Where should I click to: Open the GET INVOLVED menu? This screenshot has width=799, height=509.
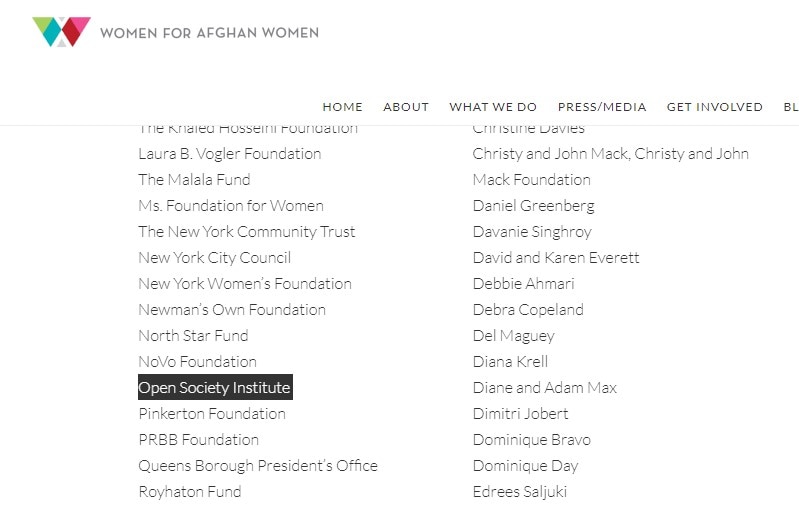[x=715, y=107]
